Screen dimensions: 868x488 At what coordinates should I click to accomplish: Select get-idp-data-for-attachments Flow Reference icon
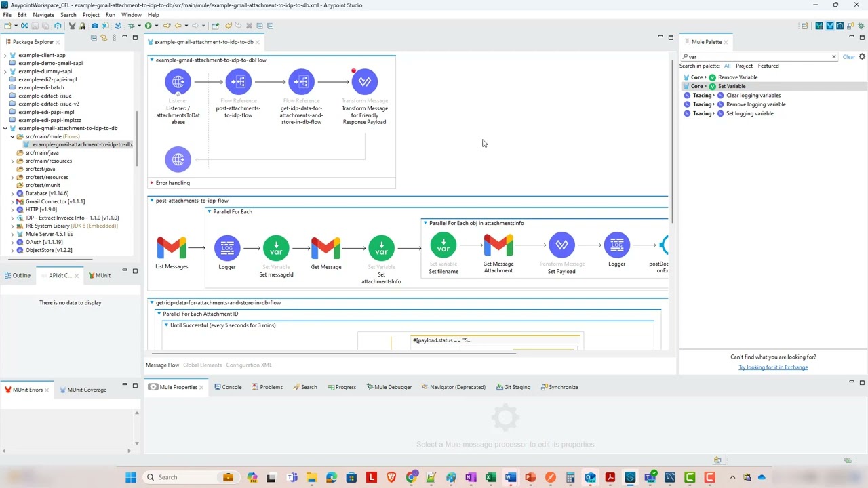click(x=301, y=82)
